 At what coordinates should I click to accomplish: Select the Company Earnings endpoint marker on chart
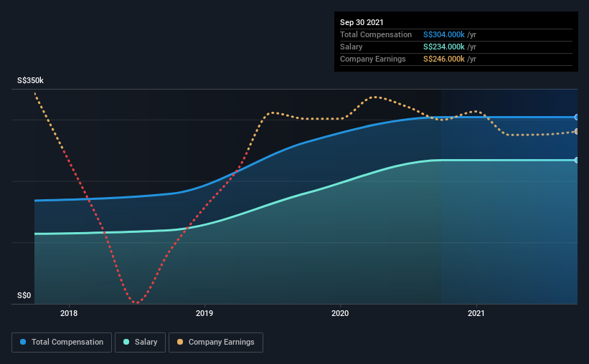[577, 131]
